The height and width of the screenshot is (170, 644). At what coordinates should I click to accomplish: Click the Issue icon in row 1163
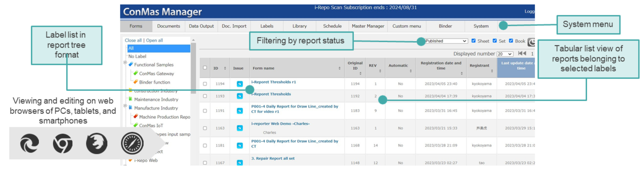pyautogui.click(x=239, y=128)
